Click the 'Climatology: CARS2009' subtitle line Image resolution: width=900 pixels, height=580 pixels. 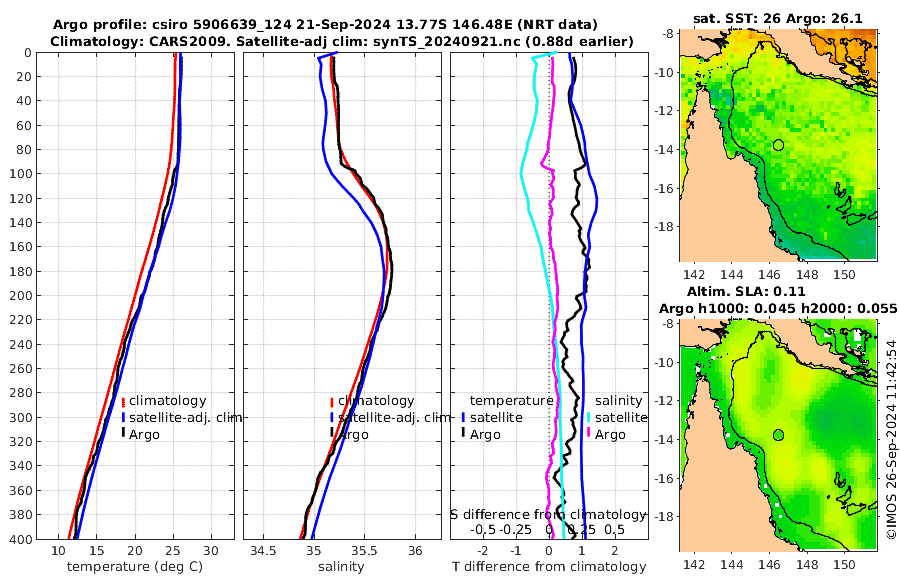342,41
